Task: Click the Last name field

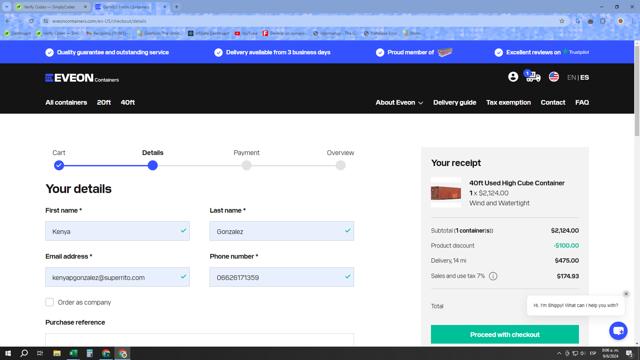Action: pos(282,231)
